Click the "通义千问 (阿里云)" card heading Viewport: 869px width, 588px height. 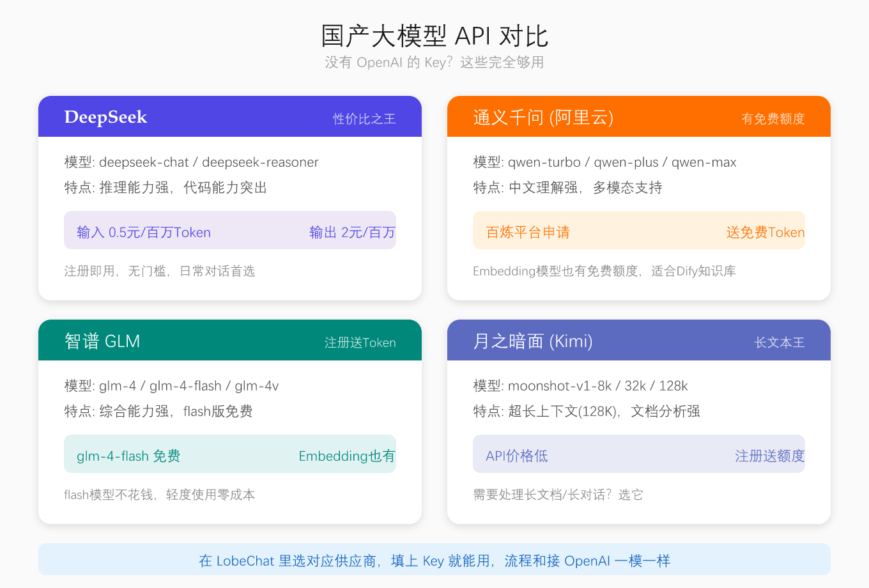[543, 117]
